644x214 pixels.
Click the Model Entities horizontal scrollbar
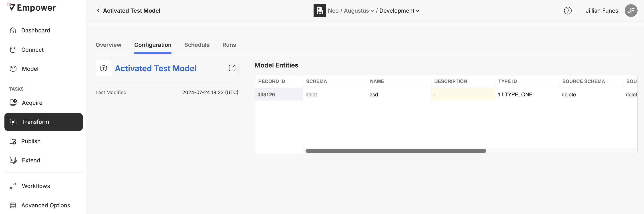[x=396, y=151]
